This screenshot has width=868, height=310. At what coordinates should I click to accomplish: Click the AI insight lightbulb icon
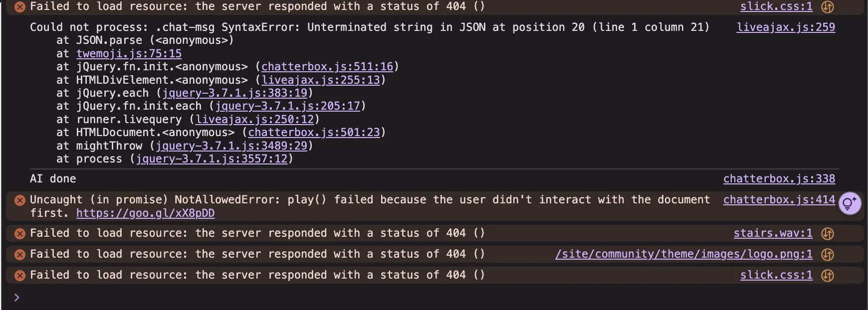coord(850,203)
